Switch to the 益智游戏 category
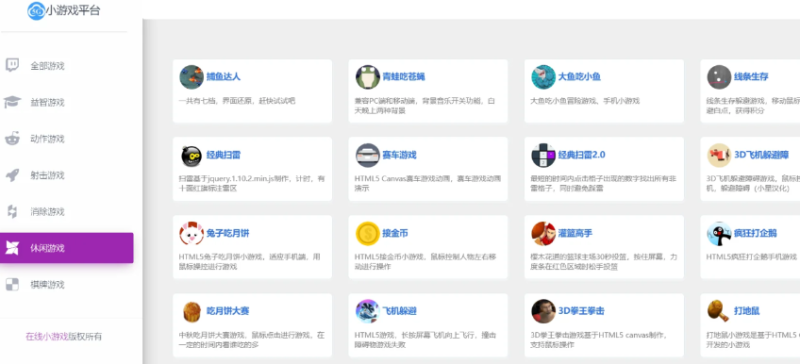The image size is (800, 364). [x=47, y=103]
